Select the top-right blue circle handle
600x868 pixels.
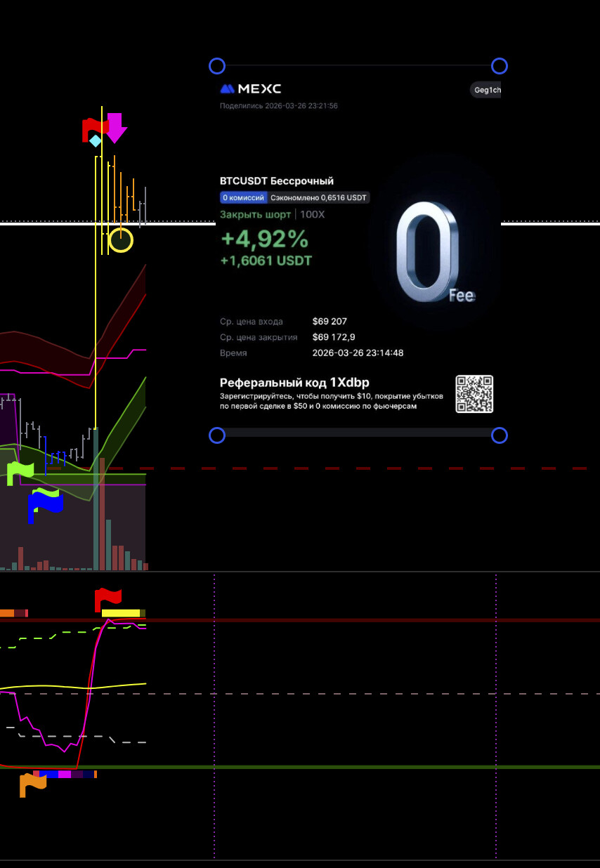pos(499,66)
